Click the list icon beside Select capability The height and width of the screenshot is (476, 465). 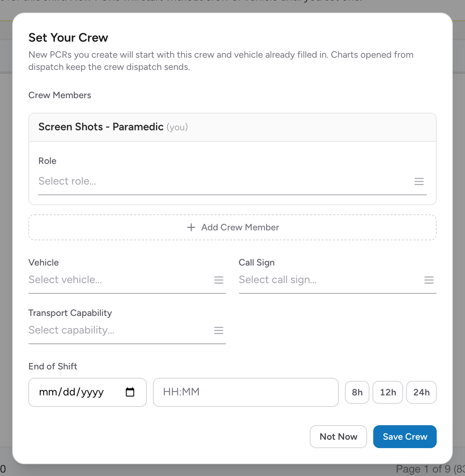(x=219, y=330)
